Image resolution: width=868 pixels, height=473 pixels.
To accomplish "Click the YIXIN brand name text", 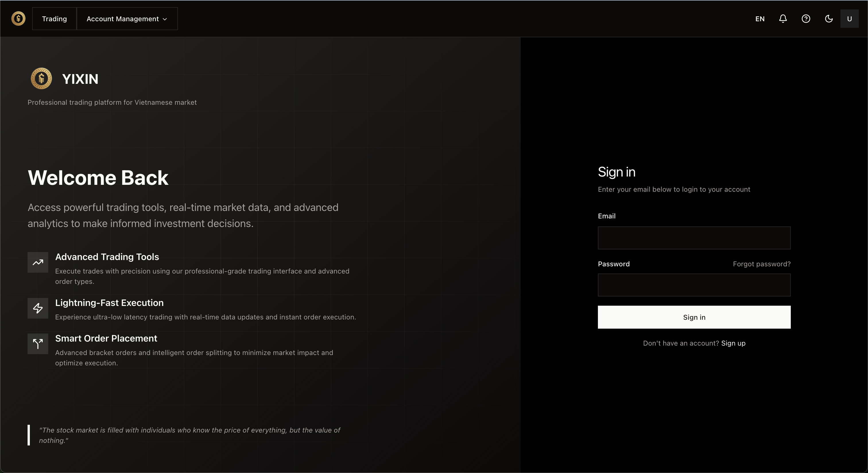I will 80,79.
